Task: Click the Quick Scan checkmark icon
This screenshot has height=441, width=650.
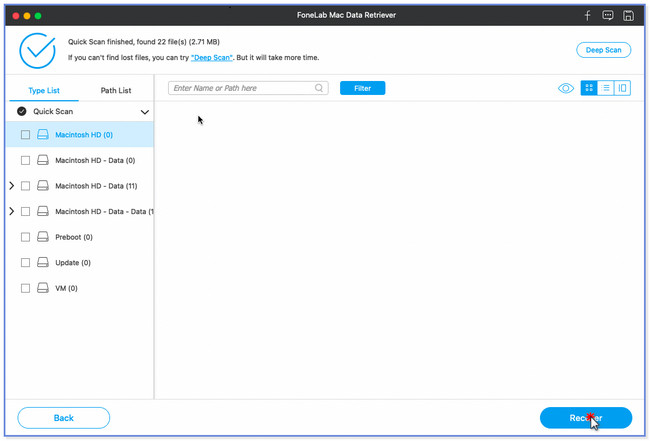Action: click(x=22, y=111)
